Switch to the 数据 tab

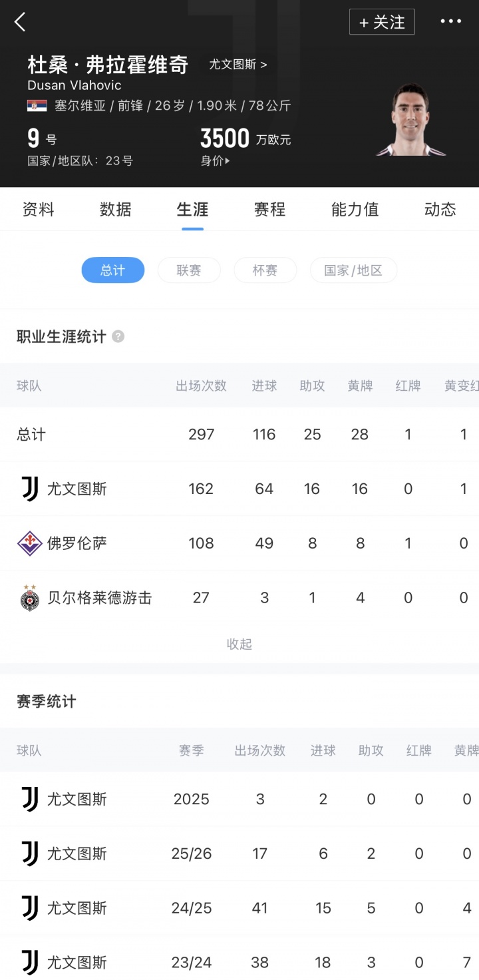[x=115, y=210]
